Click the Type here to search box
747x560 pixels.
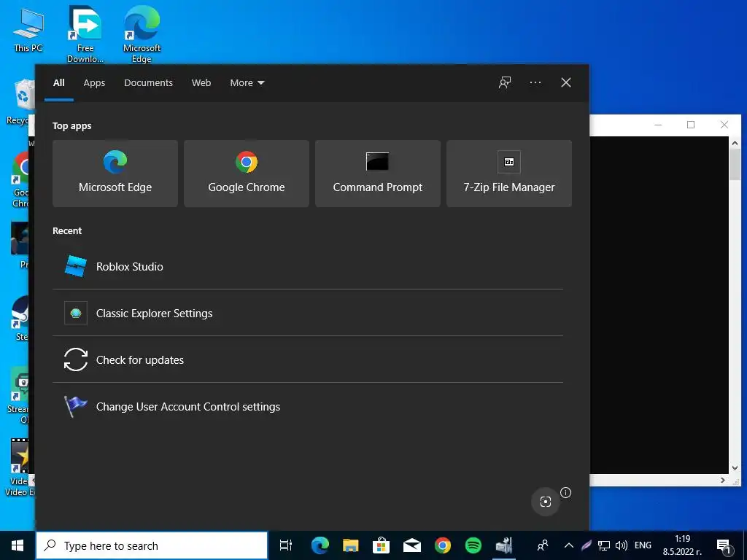152,545
